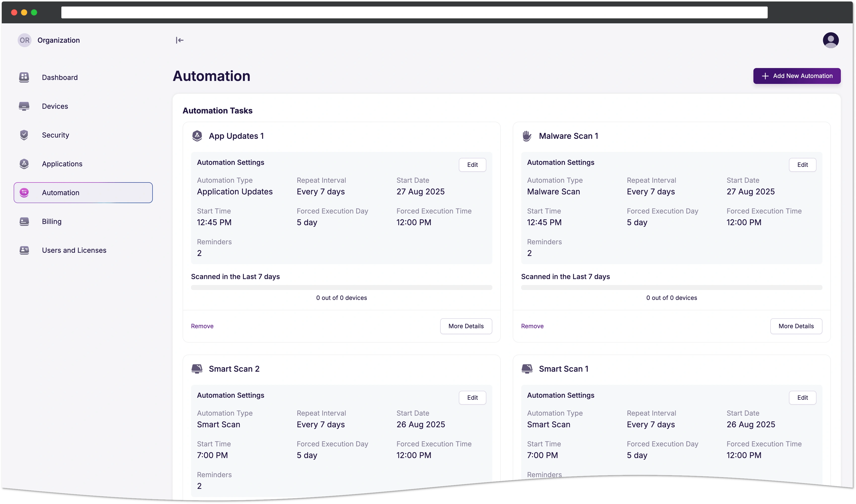Click Smart Scan 1 5 day forced execution value
This screenshot has width=856, height=504.
pyautogui.click(x=637, y=455)
